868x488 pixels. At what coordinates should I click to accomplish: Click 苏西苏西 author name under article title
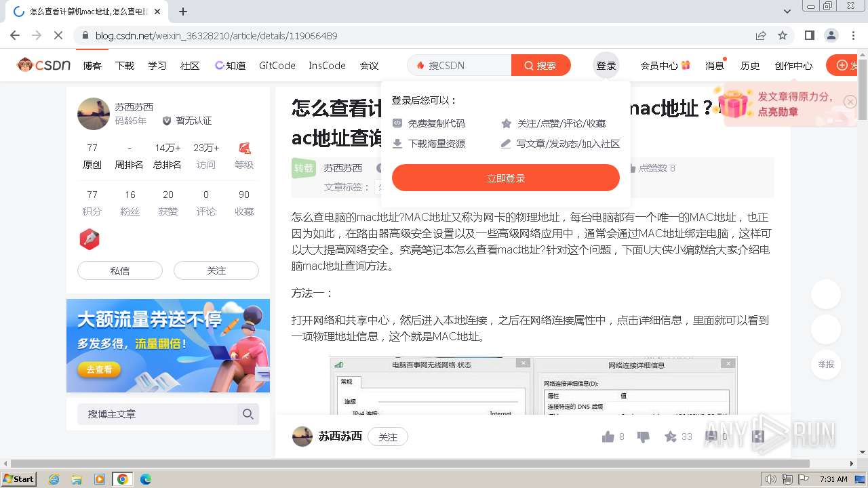pos(342,168)
